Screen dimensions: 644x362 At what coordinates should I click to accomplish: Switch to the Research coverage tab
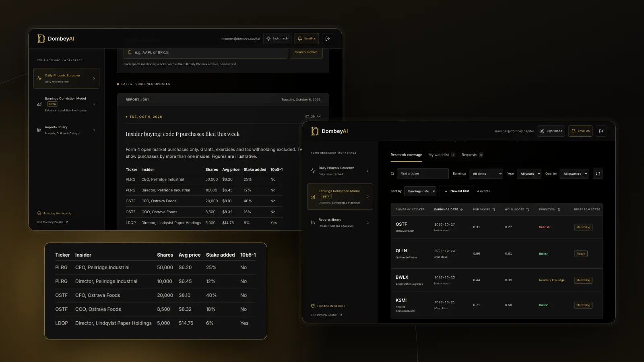(x=406, y=155)
